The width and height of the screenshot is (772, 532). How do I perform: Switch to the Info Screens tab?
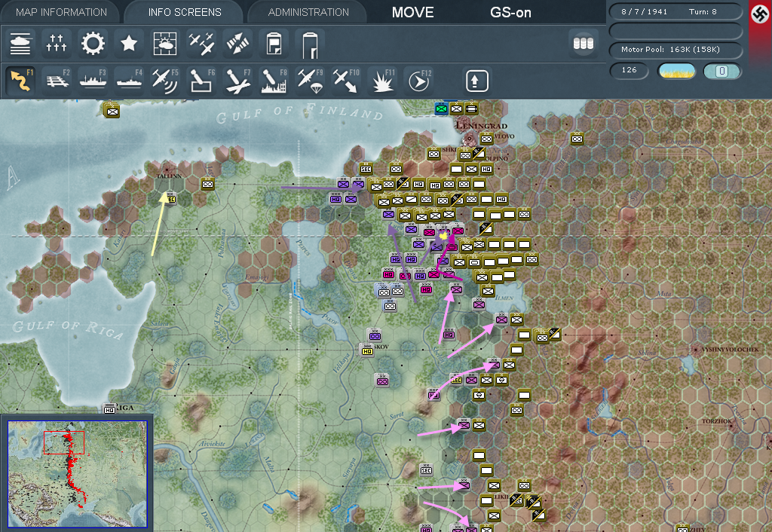click(185, 12)
